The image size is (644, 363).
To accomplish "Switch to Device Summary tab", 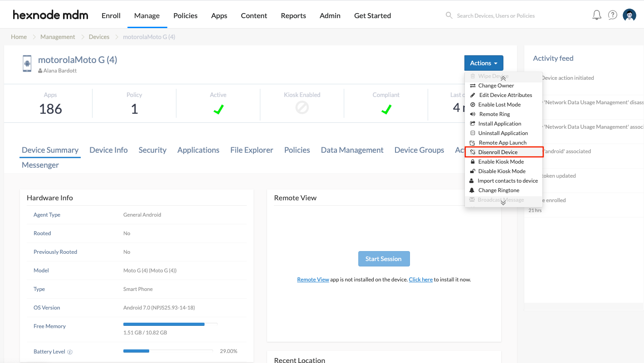I will [50, 150].
